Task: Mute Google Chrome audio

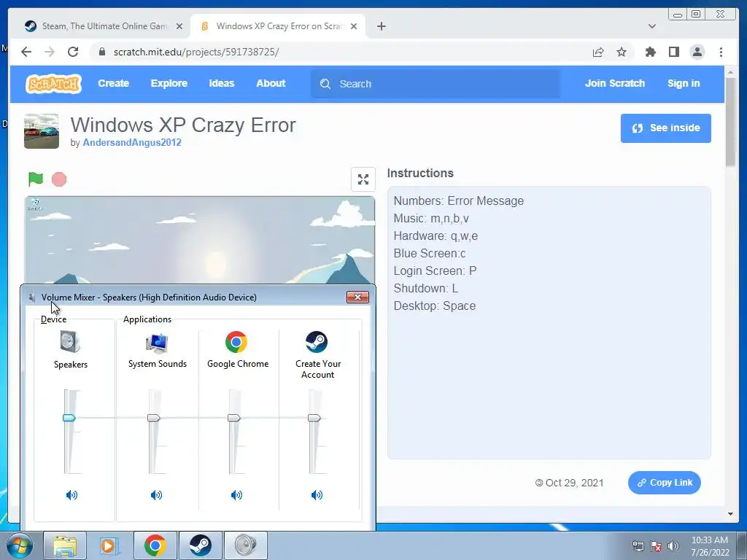Action: point(236,495)
